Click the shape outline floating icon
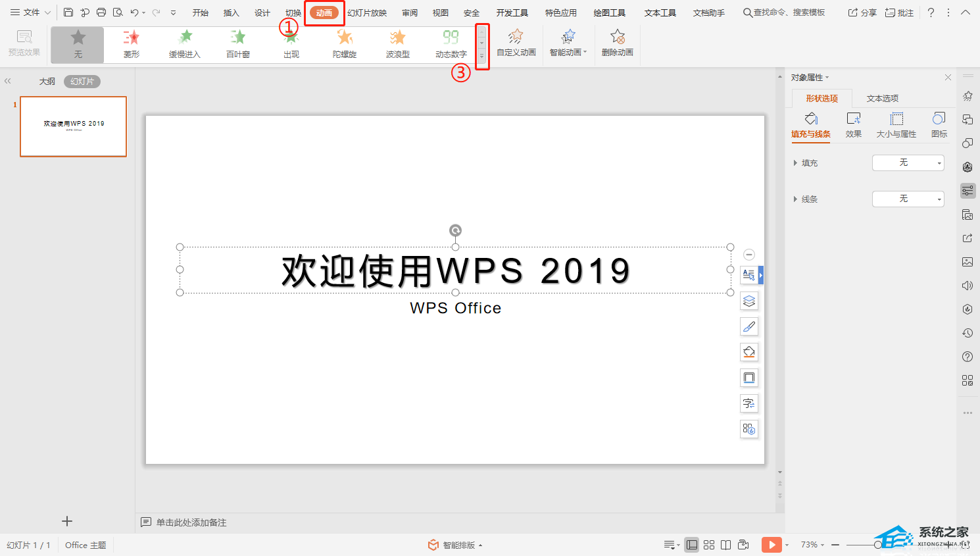The height and width of the screenshot is (556, 980). tap(749, 378)
